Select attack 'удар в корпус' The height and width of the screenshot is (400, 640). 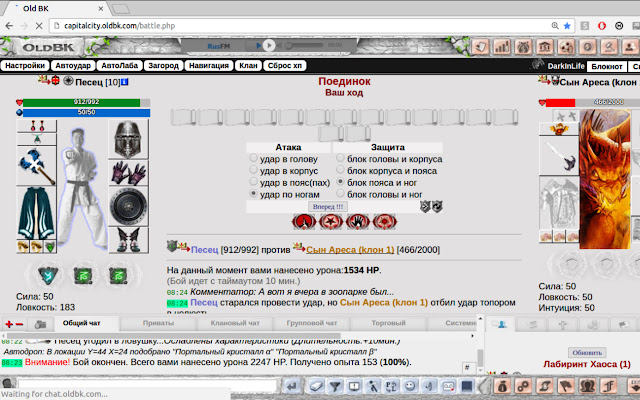[253, 170]
